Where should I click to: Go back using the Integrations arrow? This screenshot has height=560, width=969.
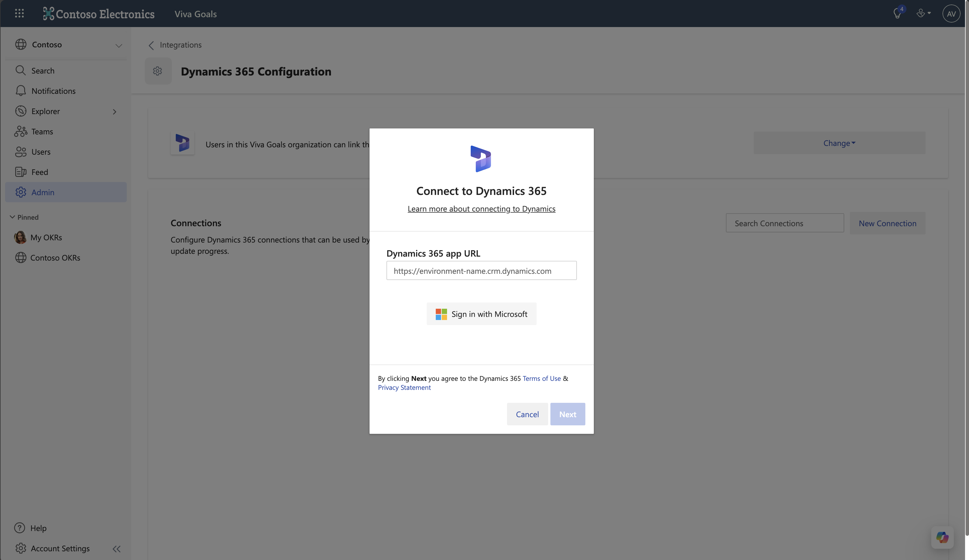(x=151, y=45)
